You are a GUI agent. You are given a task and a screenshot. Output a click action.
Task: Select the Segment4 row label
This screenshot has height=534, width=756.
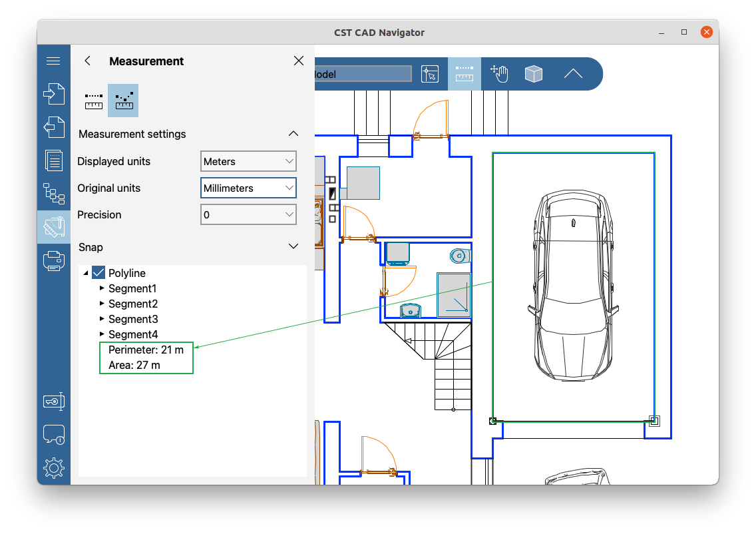133,334
